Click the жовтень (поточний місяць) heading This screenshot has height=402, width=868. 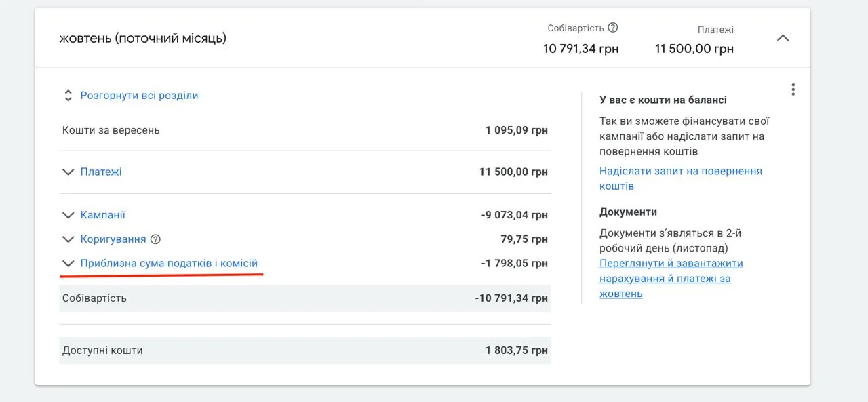143,39
